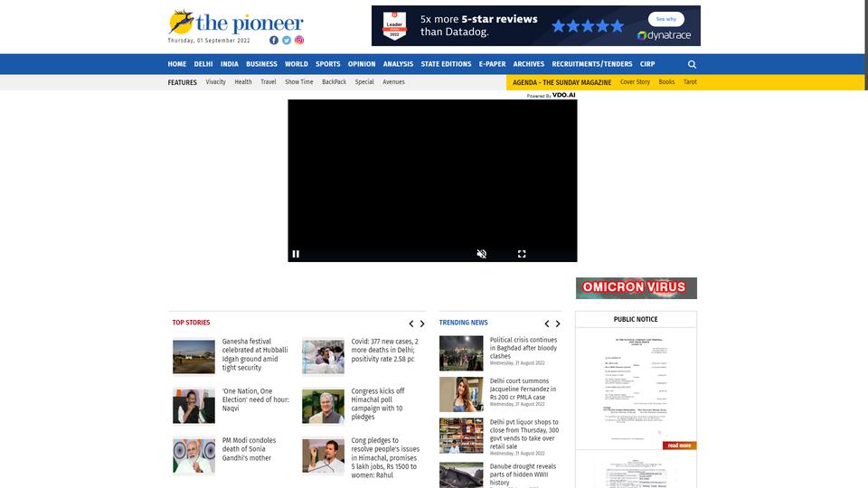The width and height of the screenshot is (868, 488).
Task: Click the Omicron Virus banner
Action: click(x=636, y=287)
